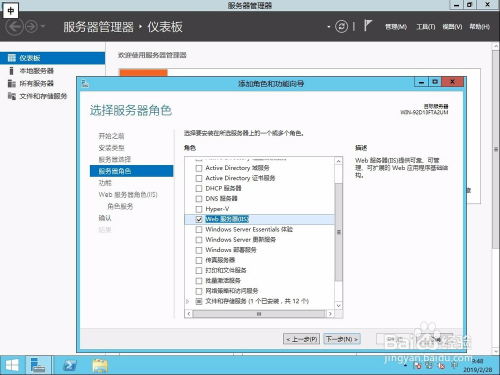Go to 服务器选择 wizard step
Image resolution: width=500 pixels, height=375 pixels.
pos(115,159)
